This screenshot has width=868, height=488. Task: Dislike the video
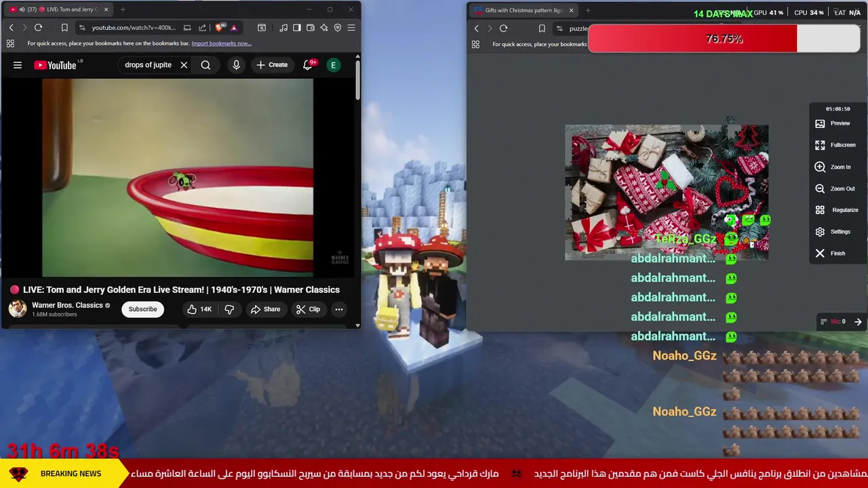pyautogui.click(x=229, y=309)
